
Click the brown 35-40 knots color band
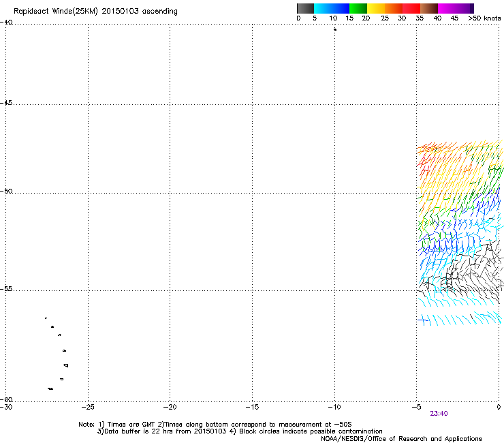[429, 8]
